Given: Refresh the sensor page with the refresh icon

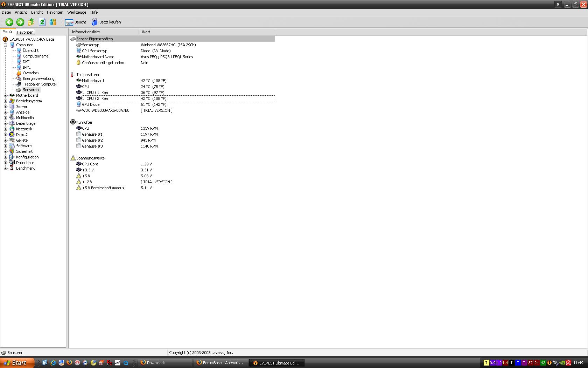Looking at the screenshot, I should [42, 22].
